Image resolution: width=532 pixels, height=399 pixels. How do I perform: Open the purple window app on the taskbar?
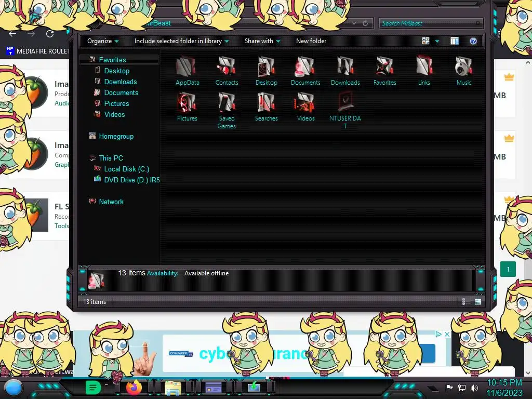[x=214, y=388]
